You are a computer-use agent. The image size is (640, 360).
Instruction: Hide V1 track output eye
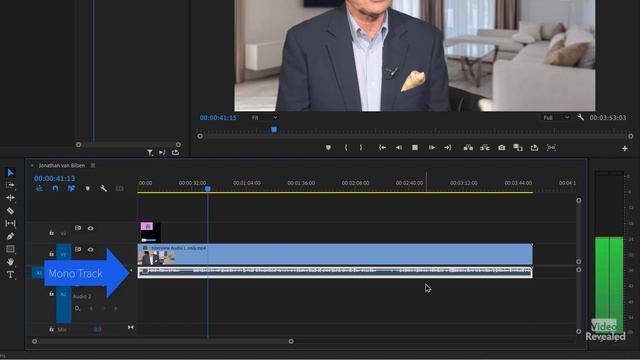(x=91, y=250)
